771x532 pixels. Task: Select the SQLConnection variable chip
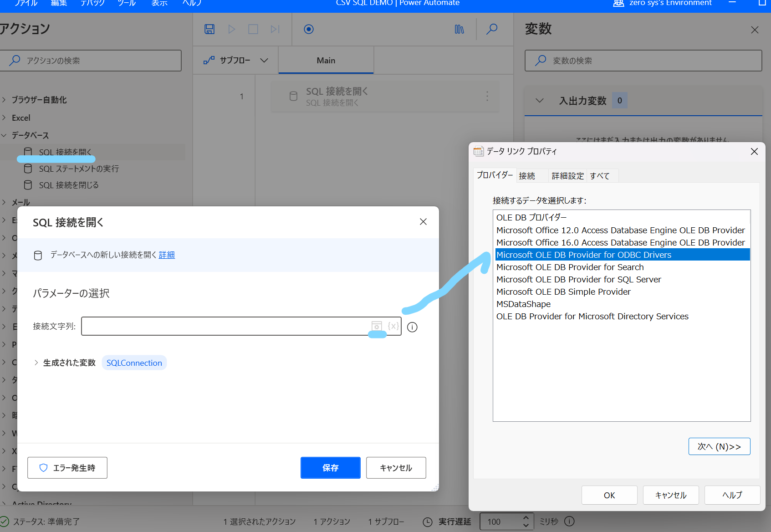(134, 363)
